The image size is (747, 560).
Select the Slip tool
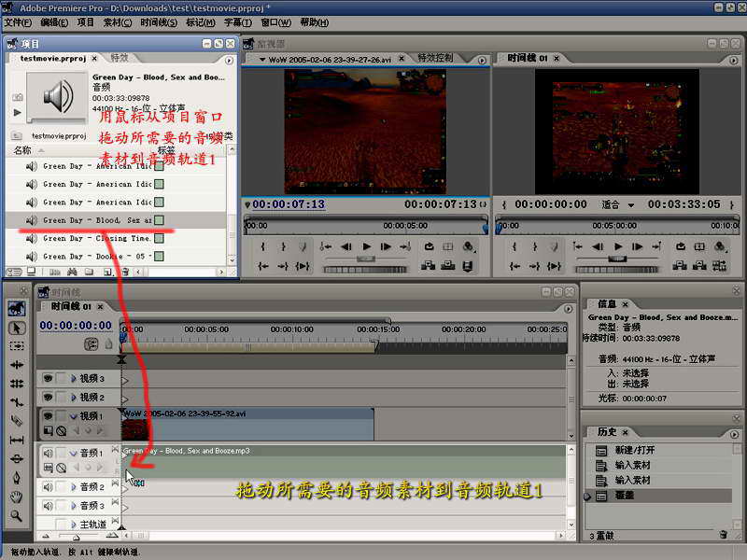coord(17,440)
